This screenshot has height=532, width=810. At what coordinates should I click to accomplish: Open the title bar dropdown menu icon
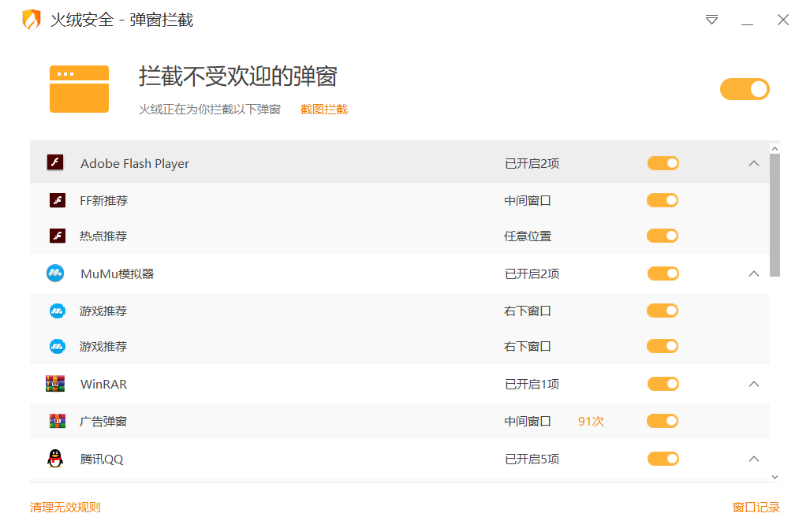click(x=711, y=20)
